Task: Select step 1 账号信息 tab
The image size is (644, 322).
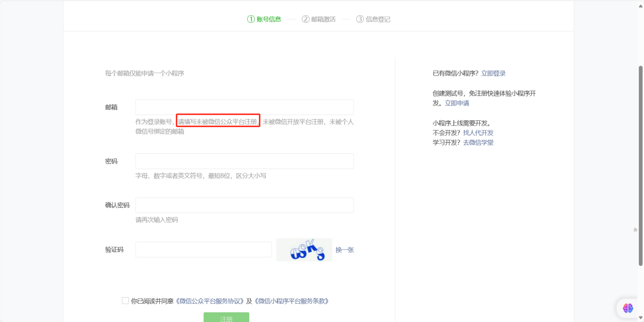Action: 264,19
